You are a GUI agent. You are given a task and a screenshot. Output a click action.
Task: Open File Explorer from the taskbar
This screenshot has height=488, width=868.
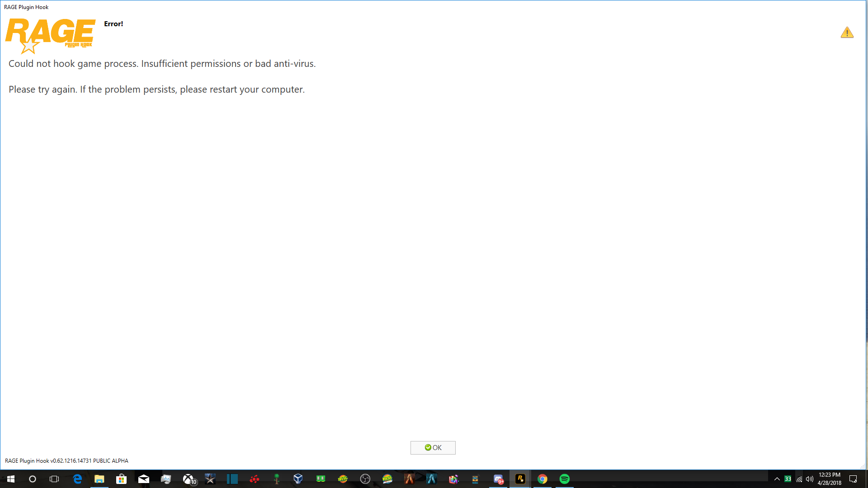(99, 479)
